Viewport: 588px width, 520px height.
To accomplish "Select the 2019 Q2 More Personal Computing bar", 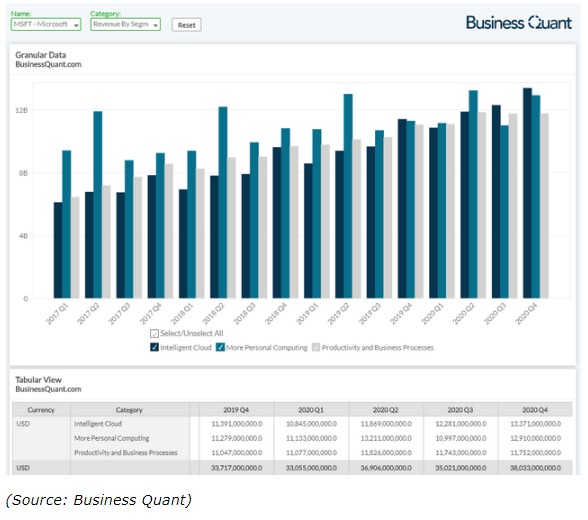I will point(348,196).
